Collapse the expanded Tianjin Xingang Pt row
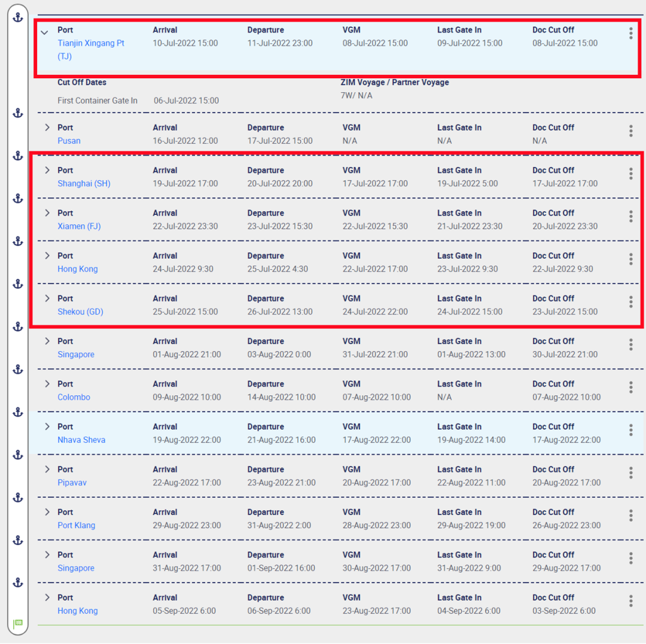This screenshot has width=646, height=644. pyautogui.click(x=44, y=32)
